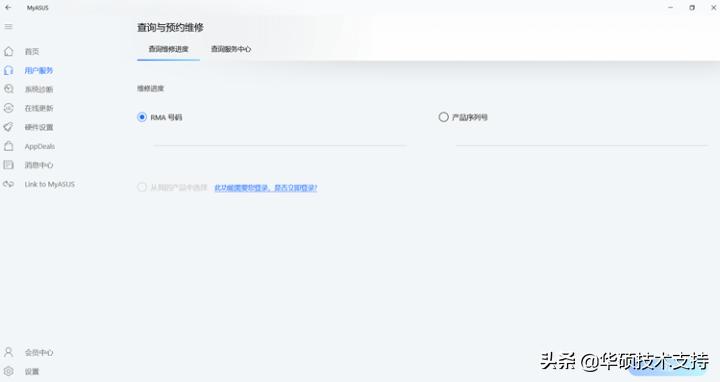Select 从我的产品中选择 radio option
Viewport: 720px width, 382px height.
coord(142,187)
